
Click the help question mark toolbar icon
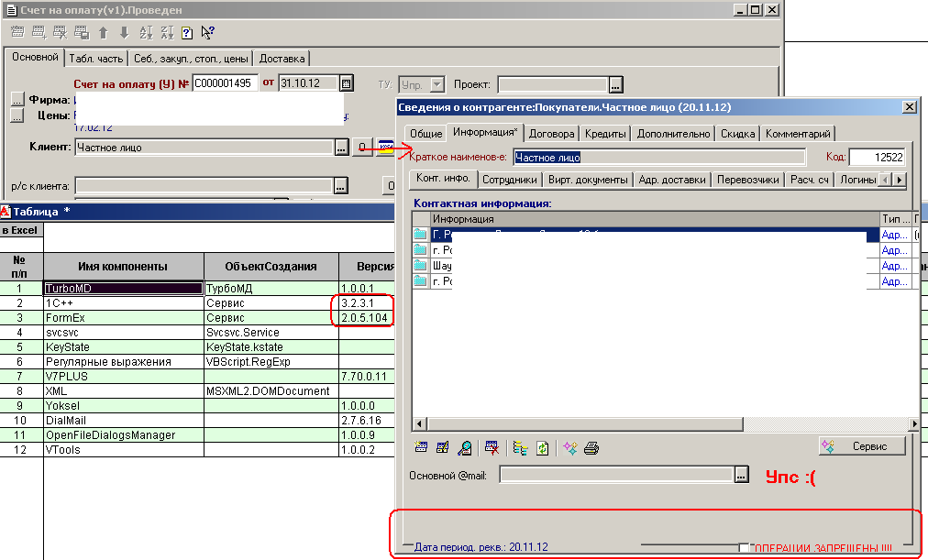187,33
